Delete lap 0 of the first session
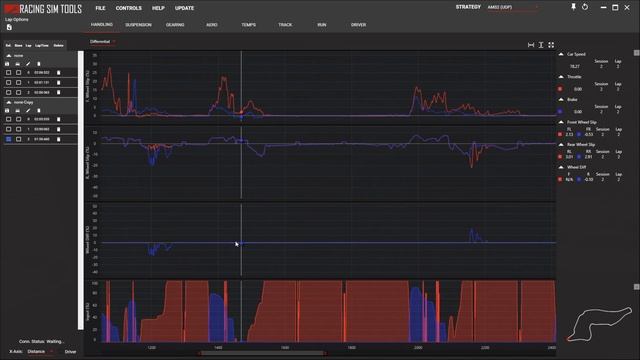 click(x=58, y=73)
